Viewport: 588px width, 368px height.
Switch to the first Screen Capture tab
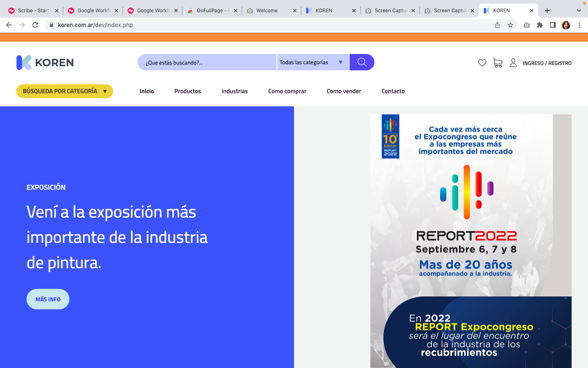coord(390,11)
